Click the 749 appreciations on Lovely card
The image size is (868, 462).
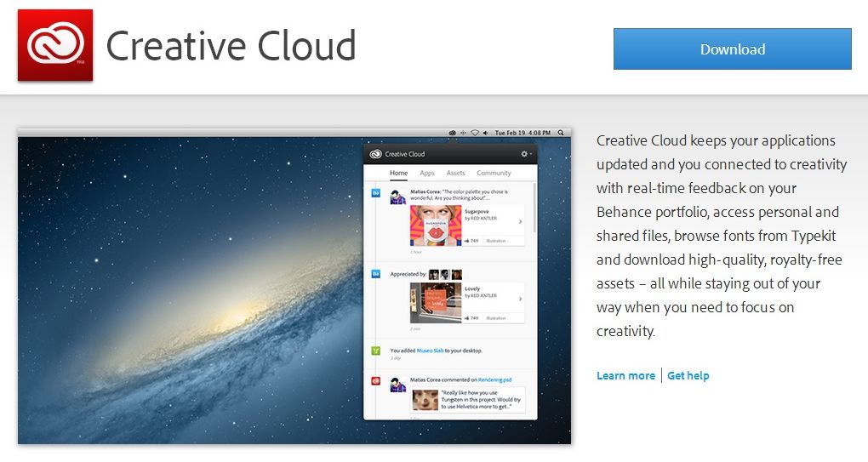(x=471, y=318)
